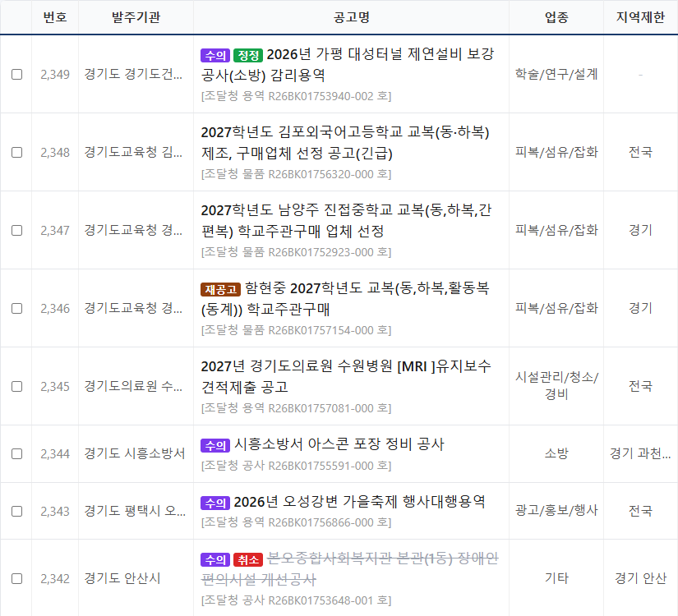
Task: Click reference number R26BK01755591-000
Action: tap(321, 466)
